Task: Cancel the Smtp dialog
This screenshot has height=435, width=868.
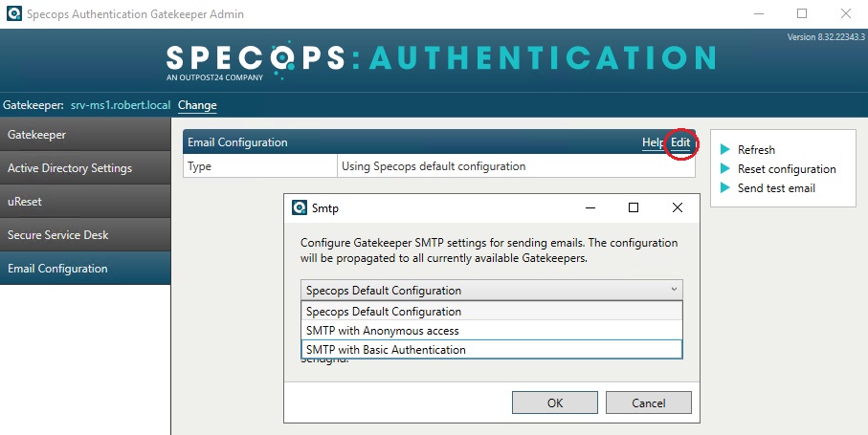Action: (649, 402)
